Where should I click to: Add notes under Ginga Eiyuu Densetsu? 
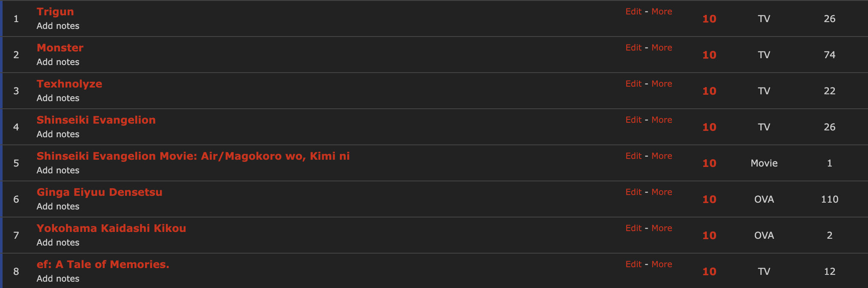[x=58, y=206]
